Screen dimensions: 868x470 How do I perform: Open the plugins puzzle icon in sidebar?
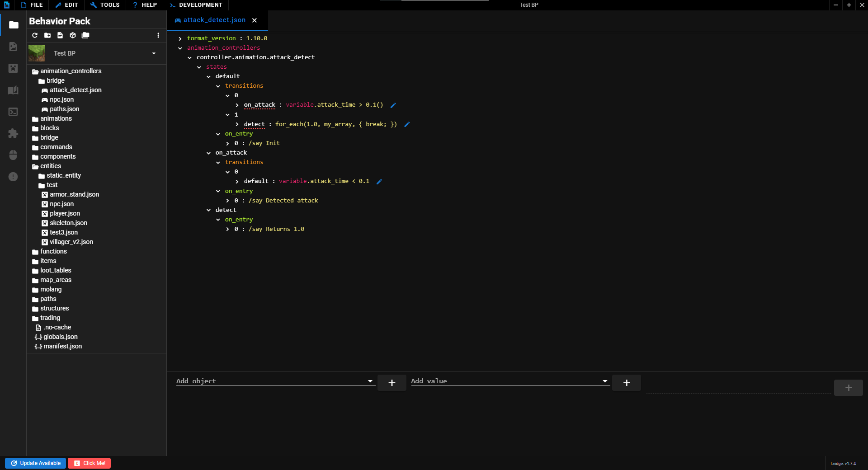point(13,133)
